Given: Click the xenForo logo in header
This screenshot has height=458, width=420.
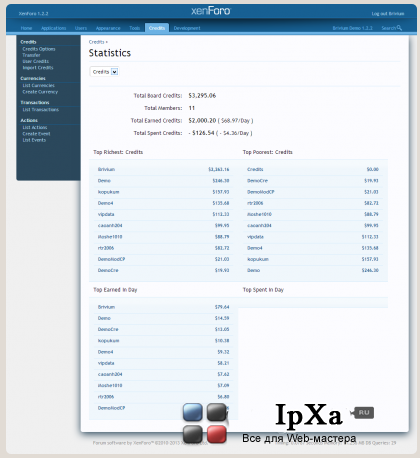Looking at the screenshot, I should [211, 11].
